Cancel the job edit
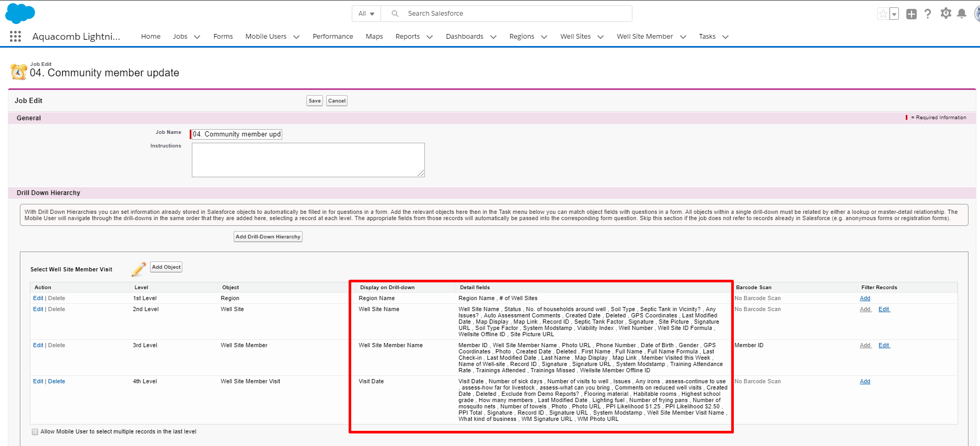980x446 pixels. tap(337, 101)
